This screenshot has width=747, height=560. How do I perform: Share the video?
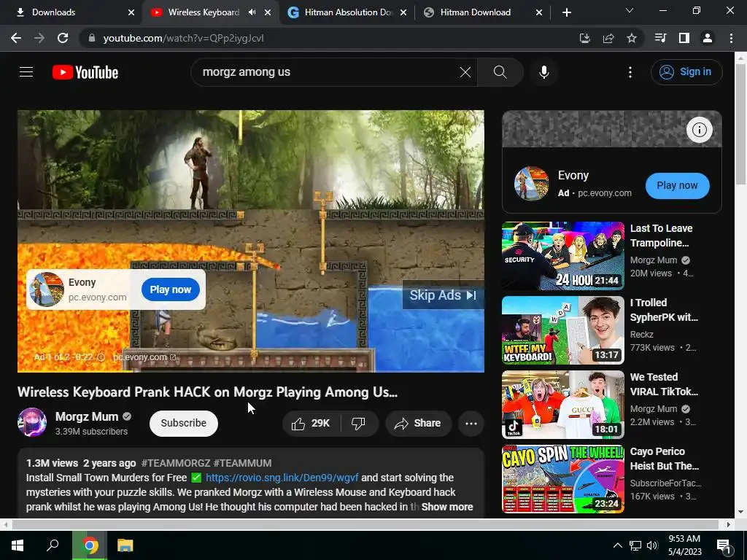coord(418,424)
